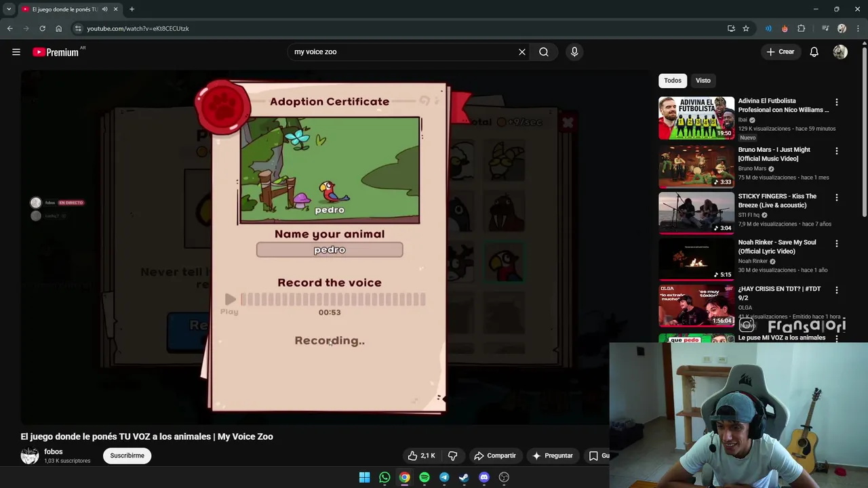Open options for Bruno Mars video
This screenshot has width=868, height=488.
[836, 151]
